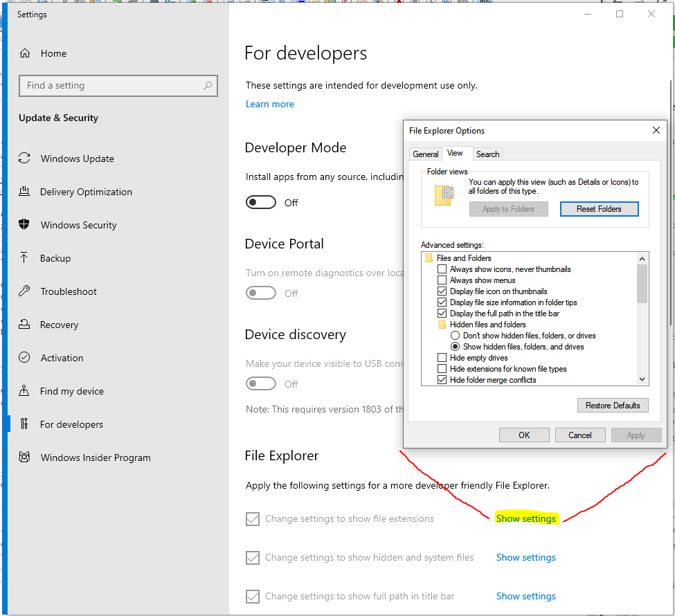Click the Advanced settings scroll up arrow
The width and height of the screenshot is (675, 616).
click(x=642, y=258)
